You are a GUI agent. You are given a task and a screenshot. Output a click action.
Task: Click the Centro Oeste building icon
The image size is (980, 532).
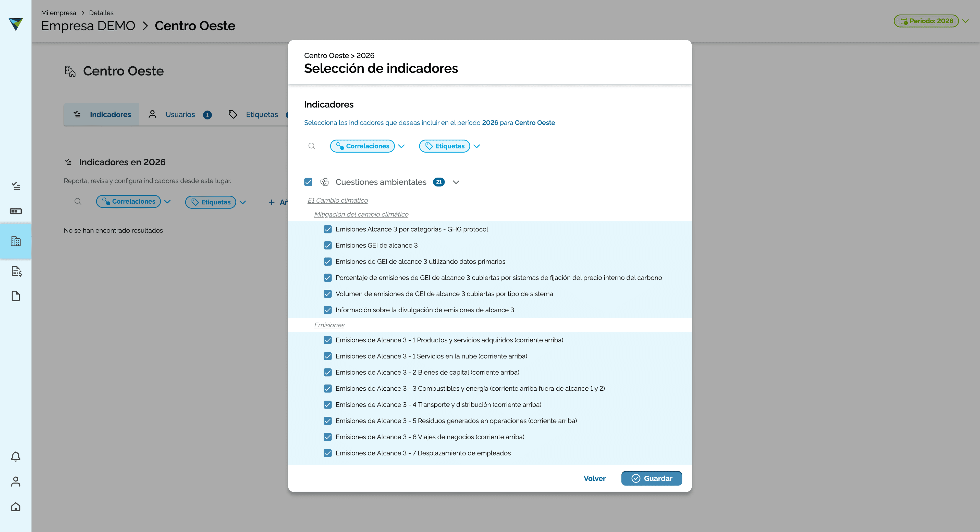pyautogui.click(x=70, y=71)
